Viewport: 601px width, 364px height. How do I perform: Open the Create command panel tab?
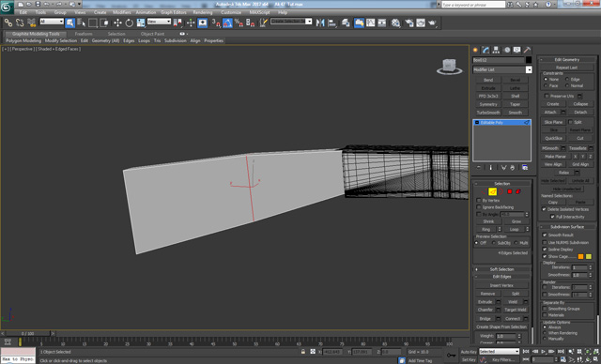[x=475, y=50]
